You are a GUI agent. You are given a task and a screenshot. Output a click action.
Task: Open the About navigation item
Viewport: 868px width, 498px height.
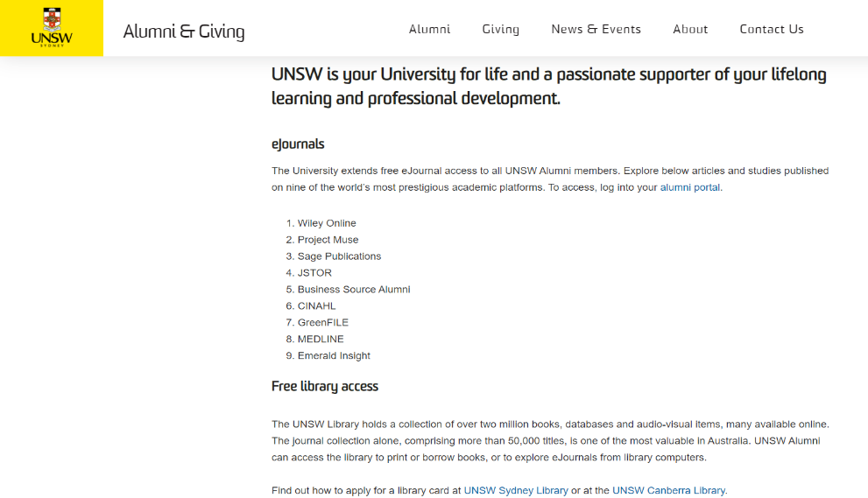pos(690,30)
